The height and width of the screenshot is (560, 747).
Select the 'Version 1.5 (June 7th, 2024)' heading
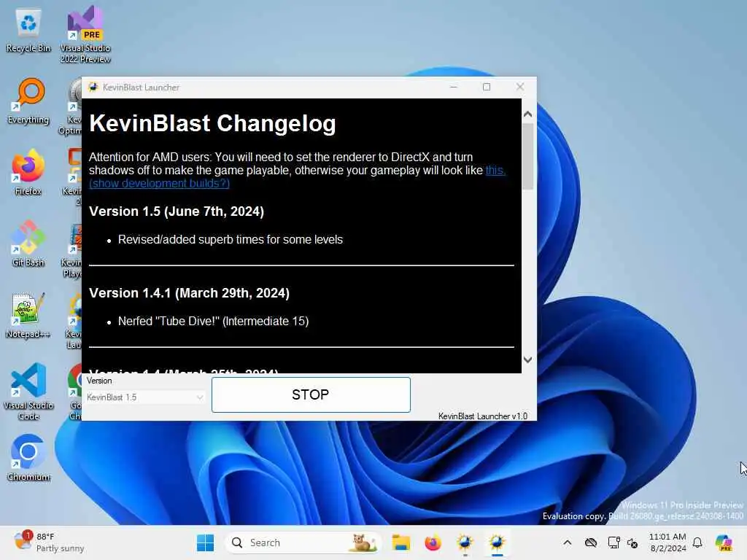coord(177,211)
